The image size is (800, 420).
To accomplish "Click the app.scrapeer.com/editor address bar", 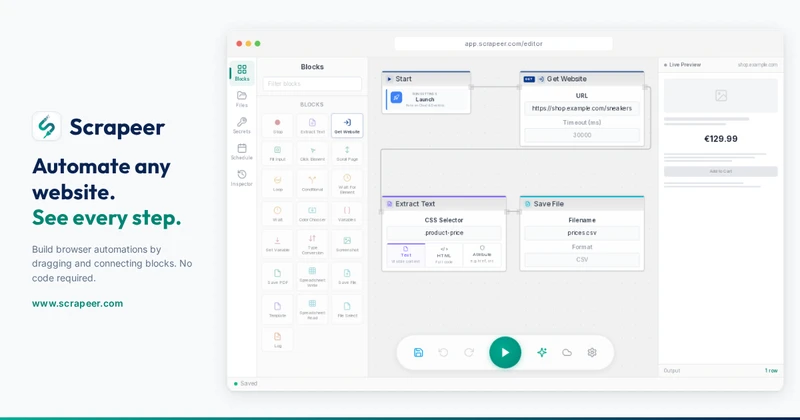I will [x=504, y=44].
